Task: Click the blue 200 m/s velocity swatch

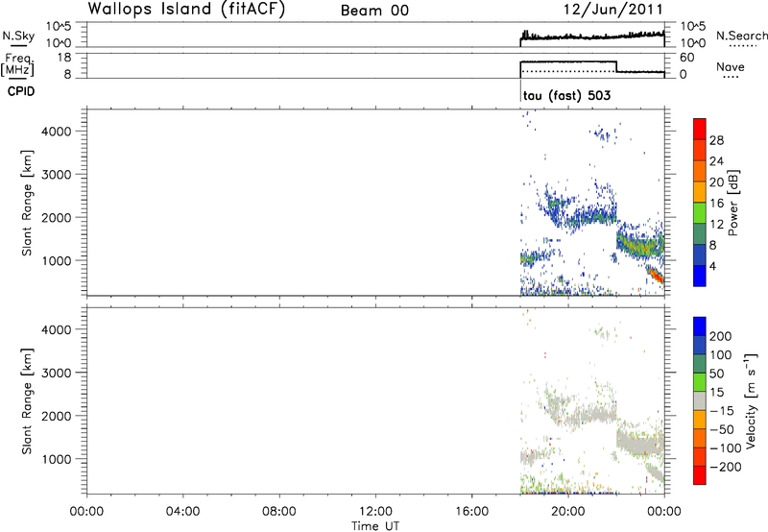Action: (700, 326)
